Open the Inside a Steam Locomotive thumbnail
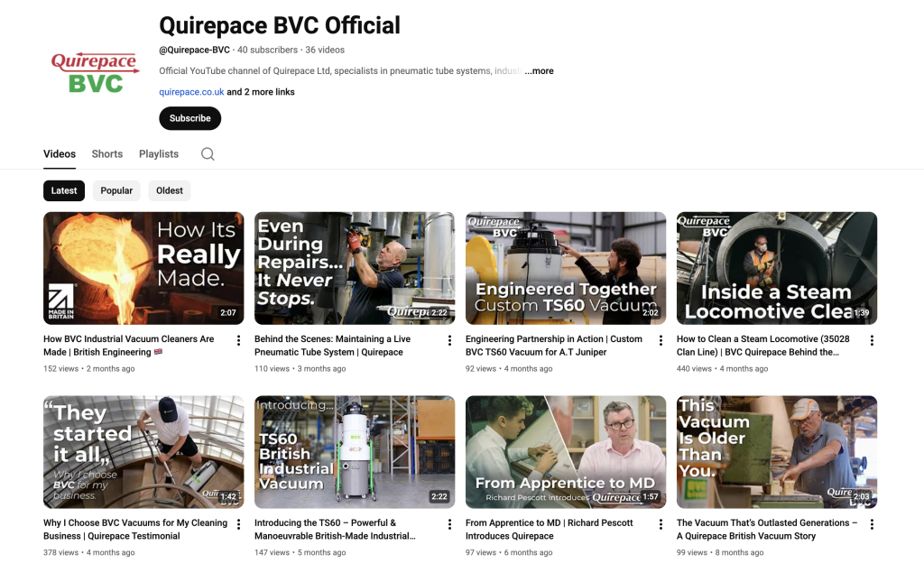Viewport: 924px width, 573px height. 776,268
